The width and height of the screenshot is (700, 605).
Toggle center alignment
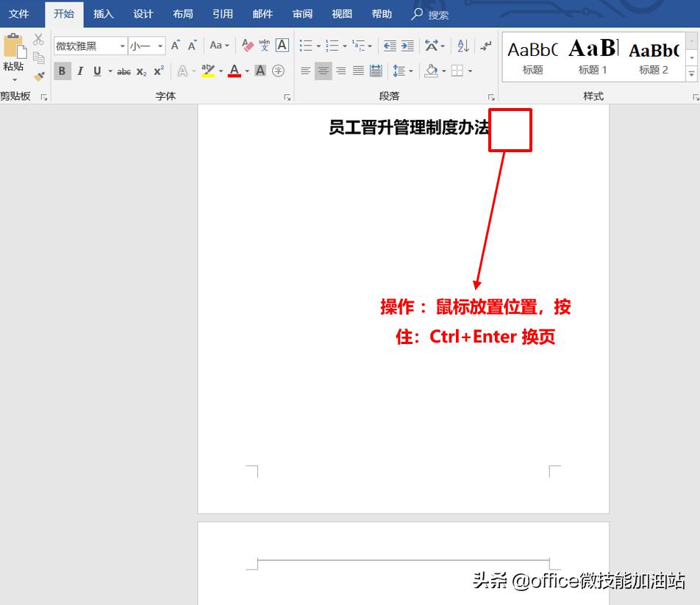click(x=323, y=71)
